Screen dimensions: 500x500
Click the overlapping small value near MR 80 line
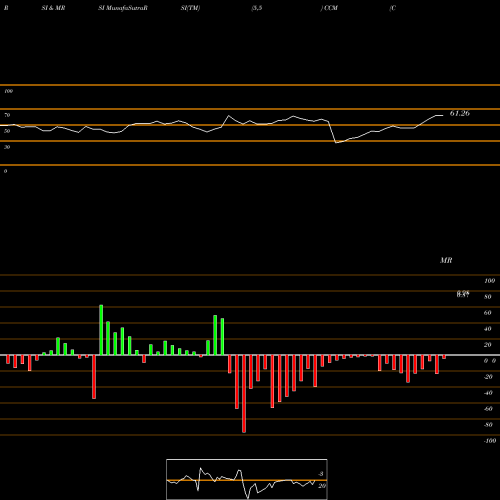click(463, 294)
